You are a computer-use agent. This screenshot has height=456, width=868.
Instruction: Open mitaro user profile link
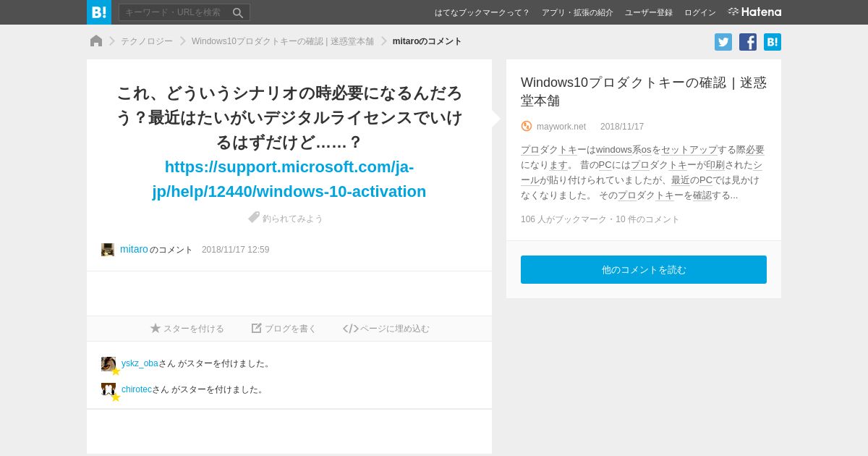coord(134,249)
